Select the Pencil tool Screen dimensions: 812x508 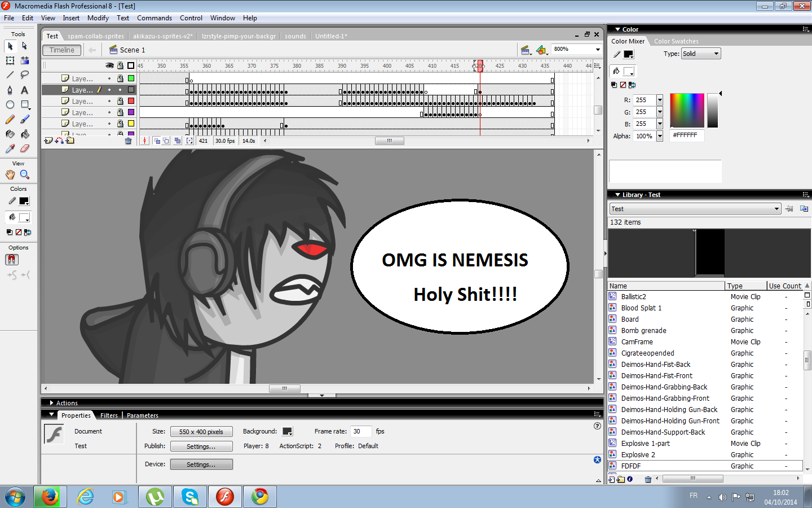[x=10, y=119]
